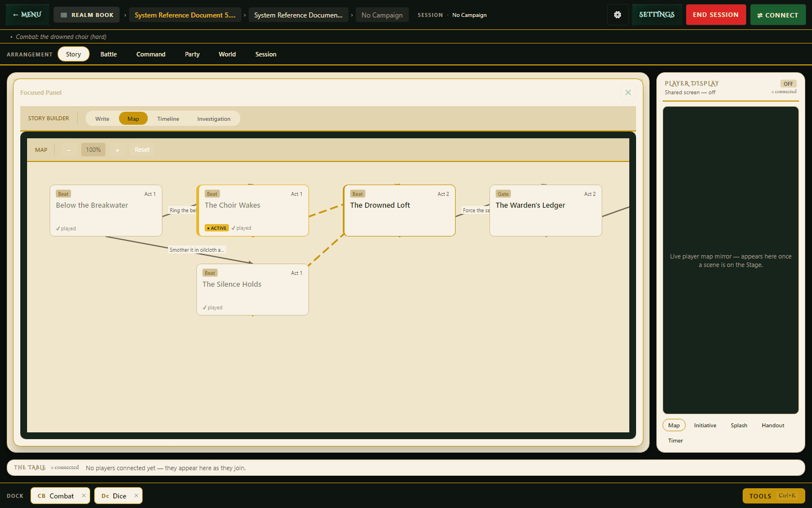Screen dimensions: 812x508
Task: Click 'Shared screen — off' status text
Action: (x=690, y=93)
